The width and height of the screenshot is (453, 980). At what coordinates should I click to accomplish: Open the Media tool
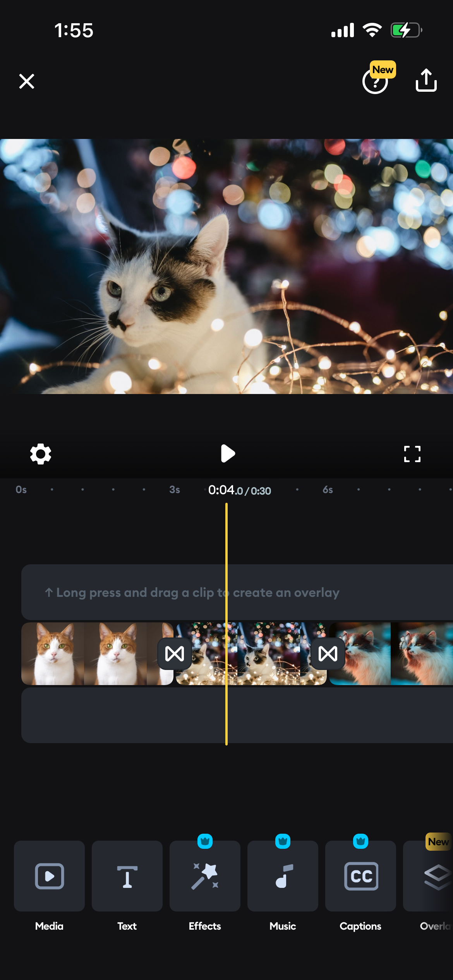[x=49, y=876]
